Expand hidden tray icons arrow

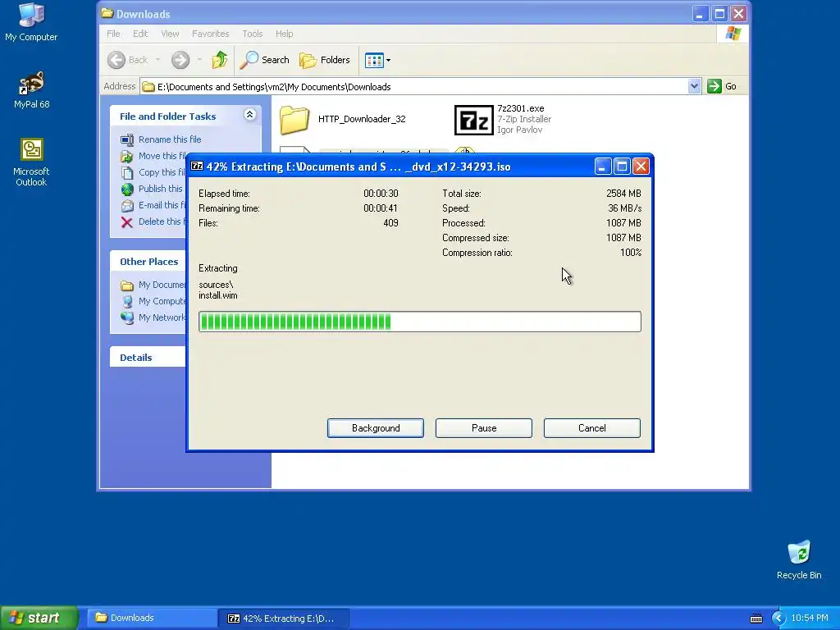coord(778,619)
